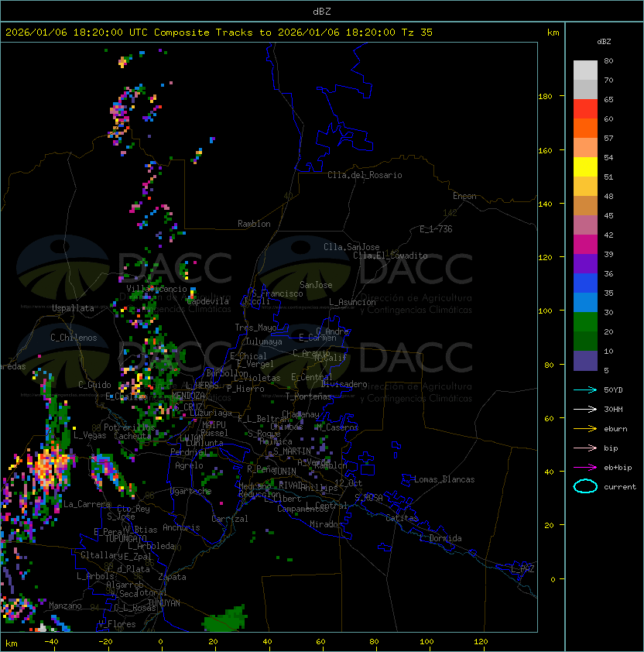The image size is (644, 652).
Task: Click the magenta eb+bip arrow in legend
Action: coord(585,468)
